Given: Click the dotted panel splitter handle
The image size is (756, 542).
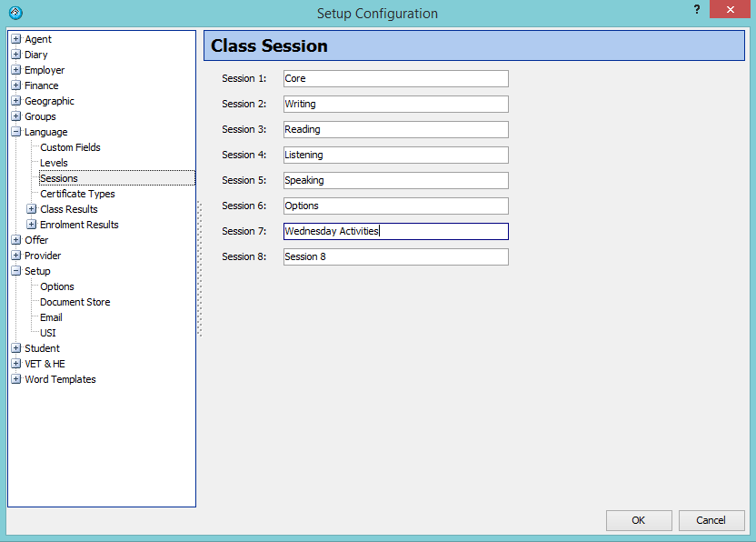Looking at the screenshot, I should [x=200, y=268].
